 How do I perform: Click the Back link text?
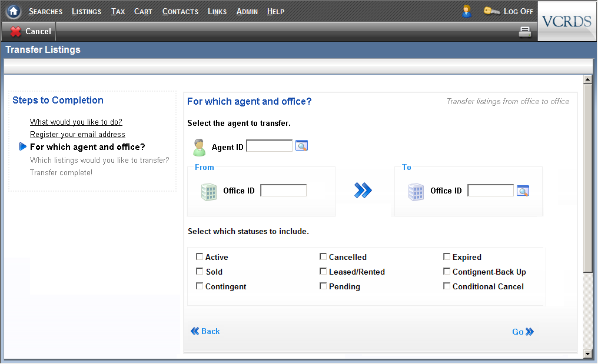pyautogui.click(x=211, y=331)
